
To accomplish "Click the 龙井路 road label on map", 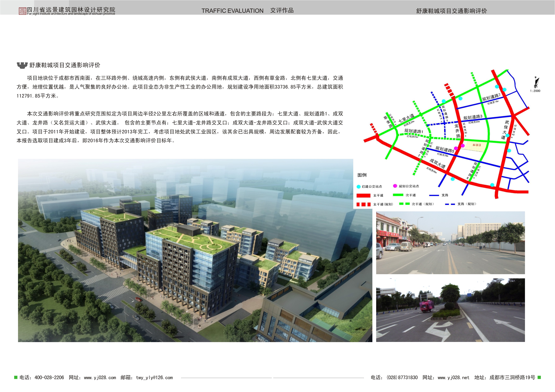I will (457, 131).
